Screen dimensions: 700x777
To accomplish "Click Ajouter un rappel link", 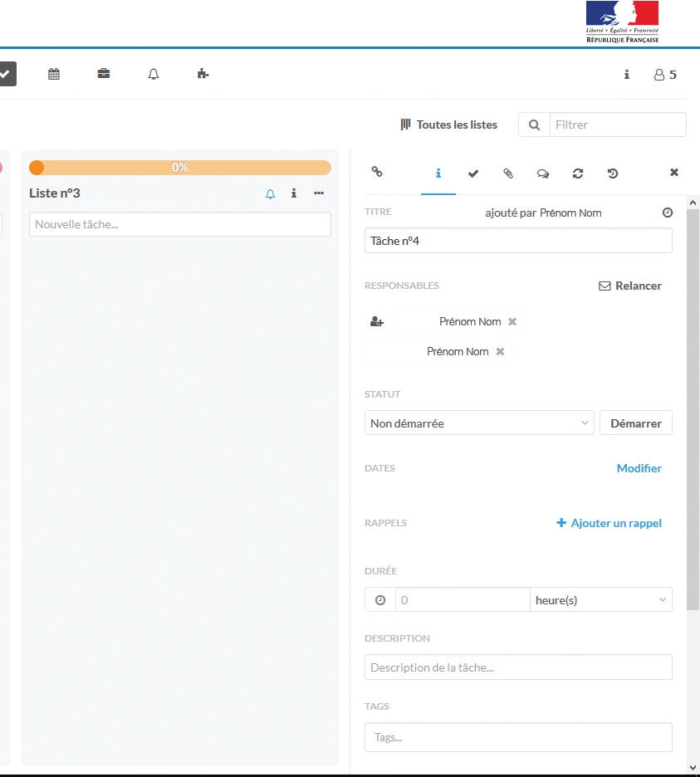I will pyautogui.click(x=609, y=523).
